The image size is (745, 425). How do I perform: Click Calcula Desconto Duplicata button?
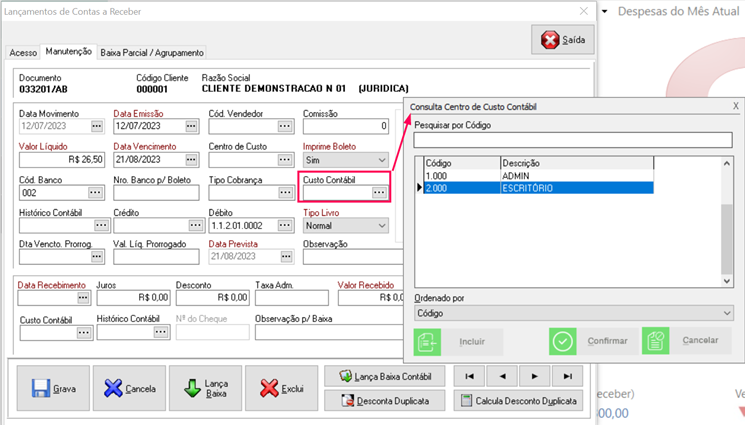(x=518, y=401)
